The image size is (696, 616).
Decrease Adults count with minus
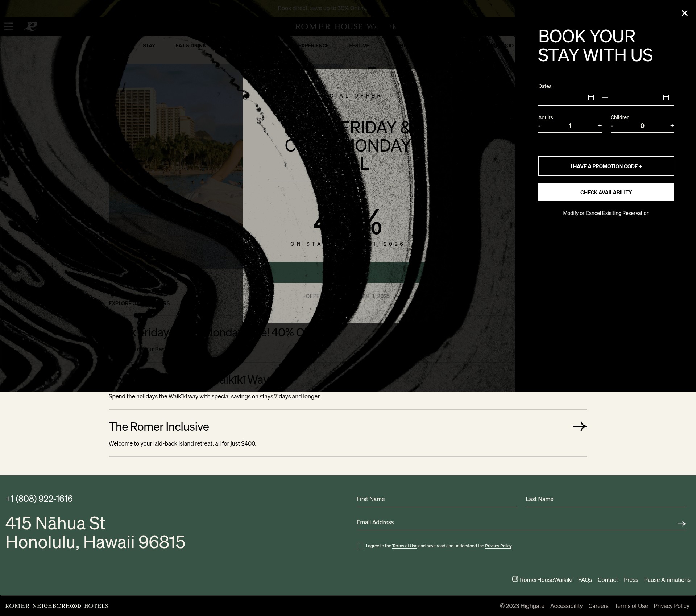coord(540,126)
